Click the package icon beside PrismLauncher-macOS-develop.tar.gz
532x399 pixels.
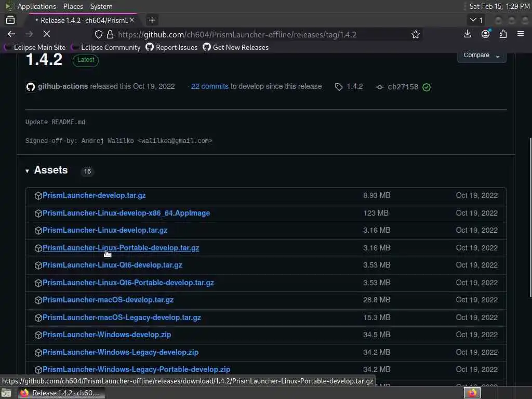pos(38,300)
